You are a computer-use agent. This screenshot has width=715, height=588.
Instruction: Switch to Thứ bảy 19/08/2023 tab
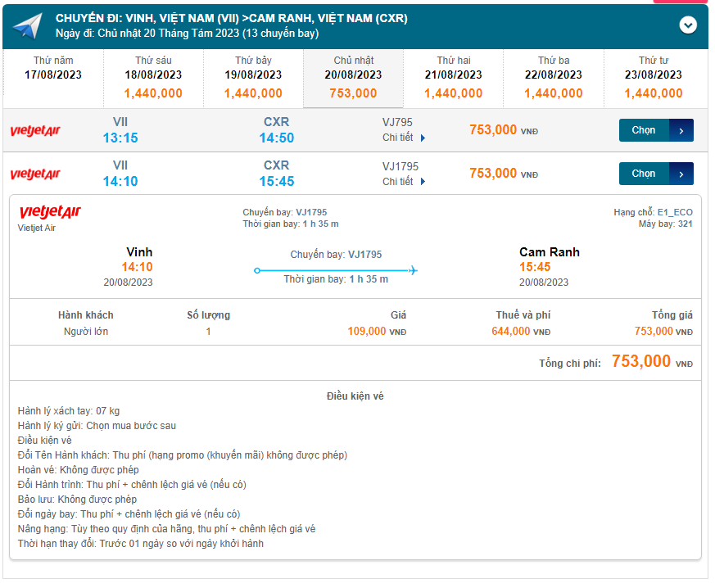[x=253, y=78]
